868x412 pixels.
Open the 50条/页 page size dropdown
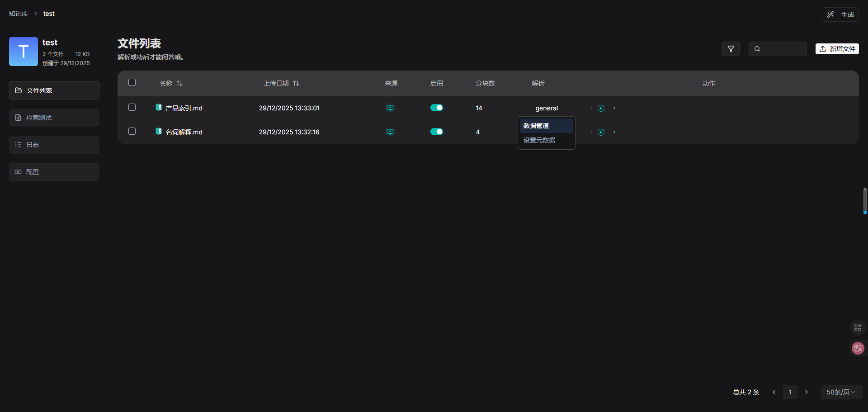(x=841, y=392)
